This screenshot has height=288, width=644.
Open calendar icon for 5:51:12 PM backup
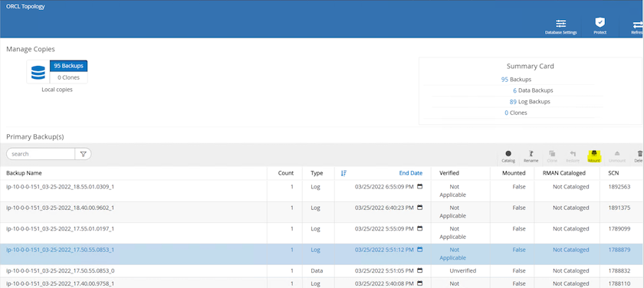420,250
